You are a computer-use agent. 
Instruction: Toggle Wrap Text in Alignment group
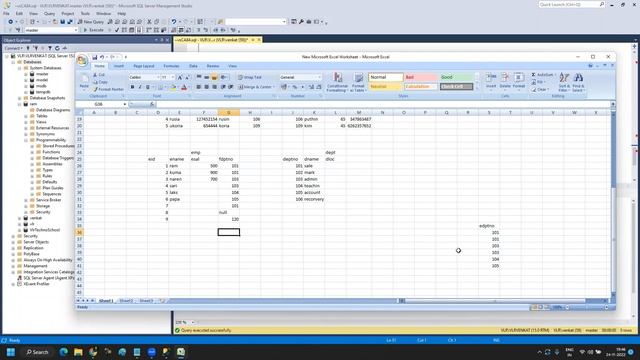tap(250, 77)
